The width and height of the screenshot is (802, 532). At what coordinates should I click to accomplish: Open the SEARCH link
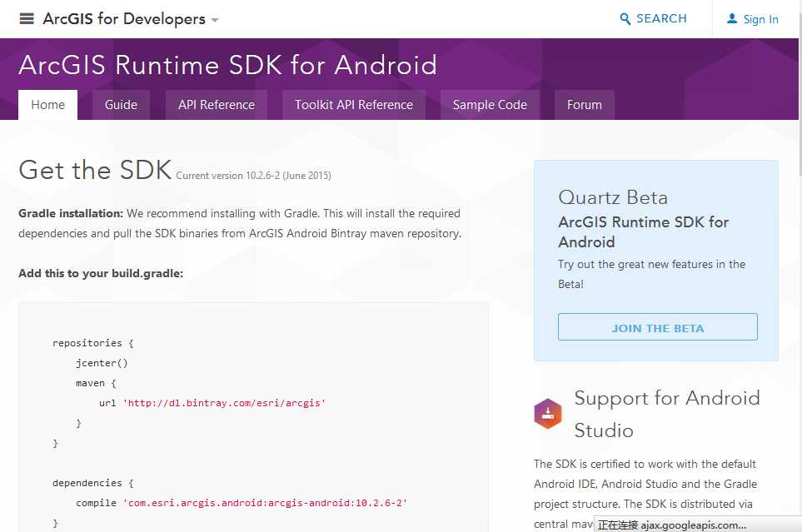pos(661,18)
